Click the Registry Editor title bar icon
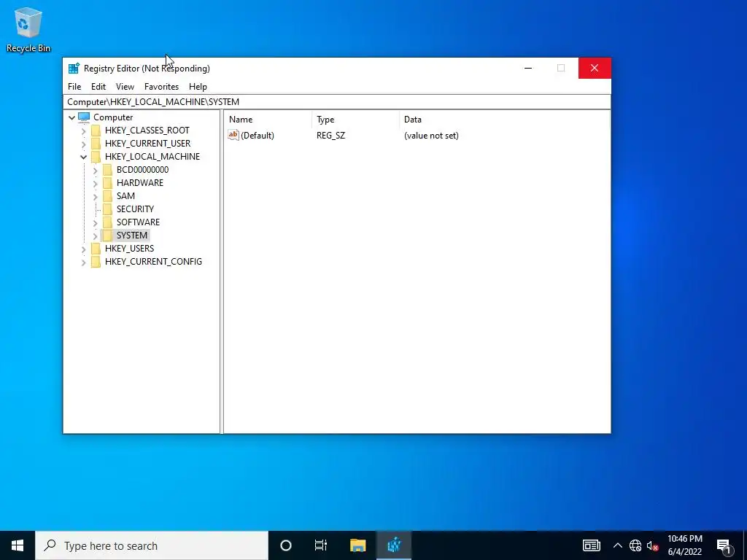 pos(74,68)
